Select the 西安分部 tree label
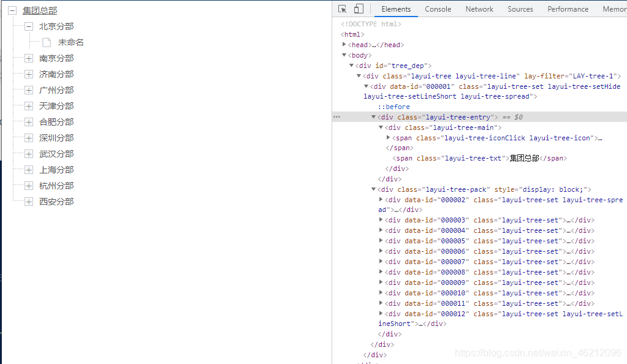 56,202
